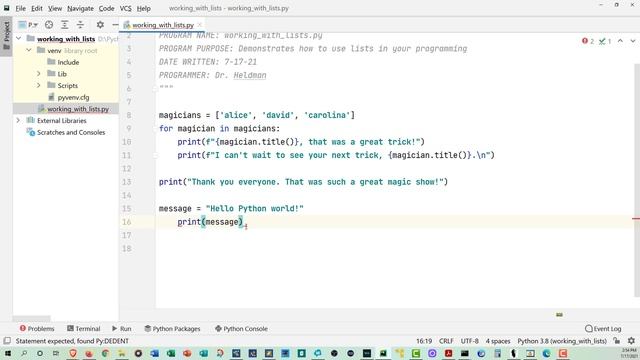Collapse the working_with_lists root folder
Screen dimensions: 640x360
click(x=19, y=39)
